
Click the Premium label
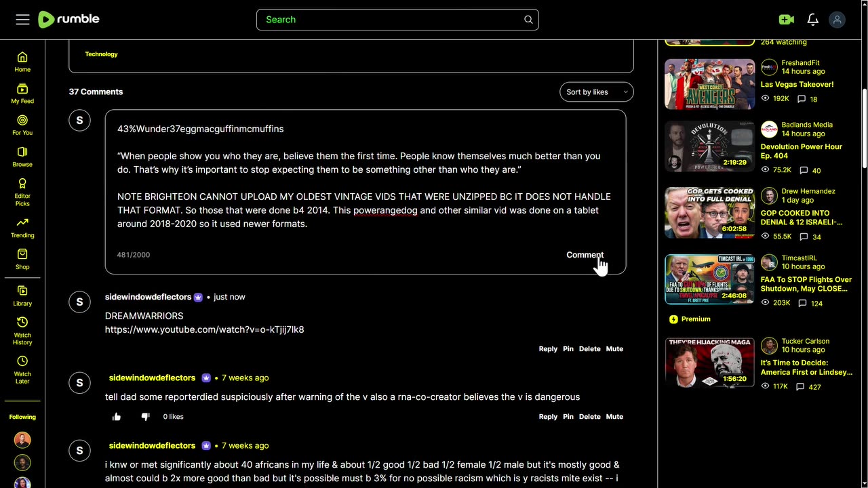click(x=695, y=319)
